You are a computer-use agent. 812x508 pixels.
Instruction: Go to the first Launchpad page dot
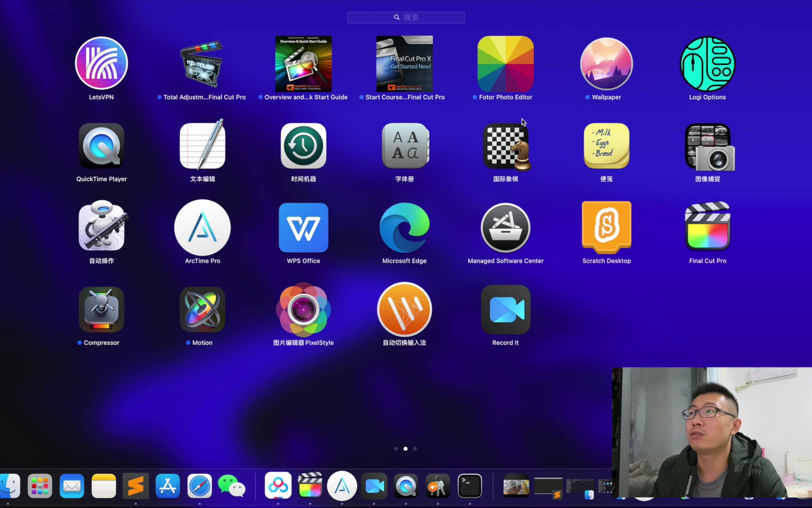pyautogui.click(x=396, y=449)
